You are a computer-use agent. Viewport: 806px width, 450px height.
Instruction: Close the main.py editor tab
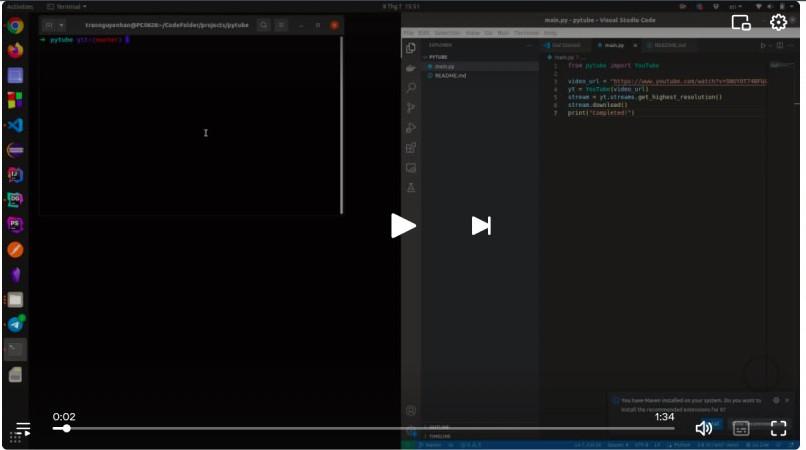[x=635, y=45]
